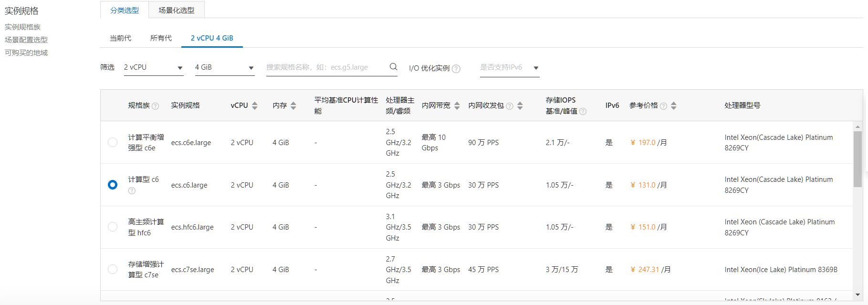Screen dimensions: 868x305
Task: Open the 2 vCPU filter dropdown
Action: (154, 68)
